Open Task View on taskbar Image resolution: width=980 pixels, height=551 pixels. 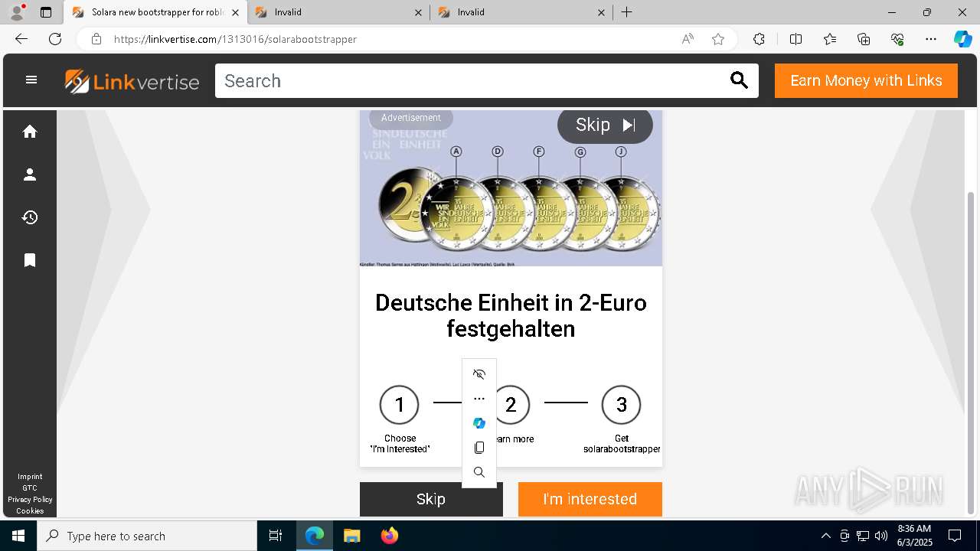click(x=276, y=536)
